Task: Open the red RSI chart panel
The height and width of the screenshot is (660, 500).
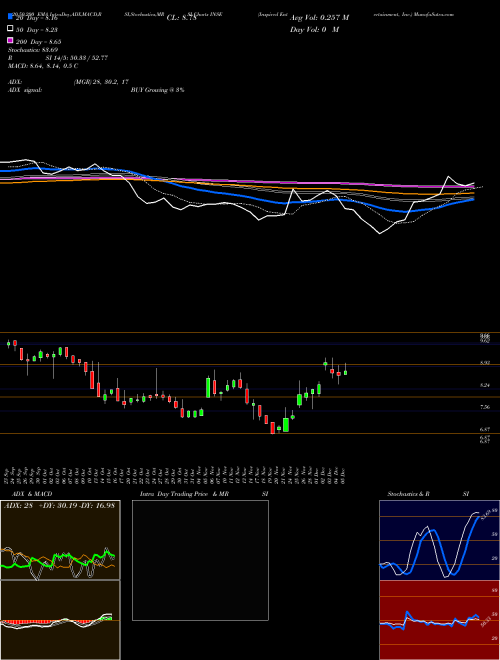Action: 439,620
